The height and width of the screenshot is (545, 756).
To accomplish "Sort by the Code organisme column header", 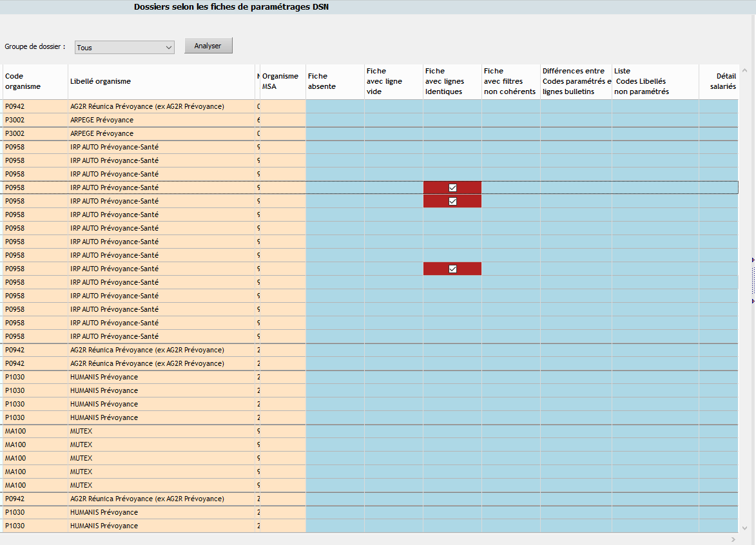I will [35, 81].
